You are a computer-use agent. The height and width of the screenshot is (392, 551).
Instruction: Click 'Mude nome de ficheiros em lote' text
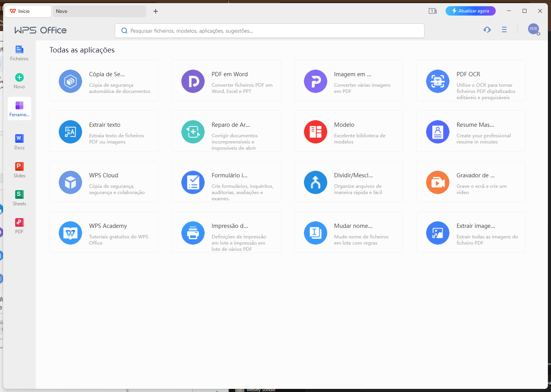361,240
